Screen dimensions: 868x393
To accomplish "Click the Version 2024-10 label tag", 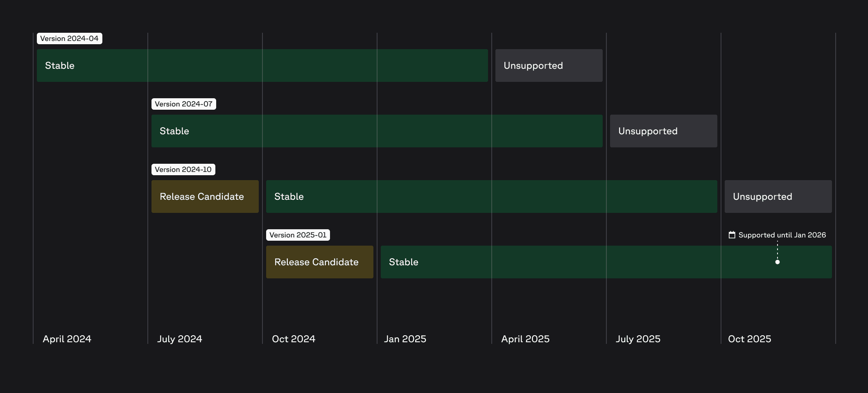I will pos(183,169).
